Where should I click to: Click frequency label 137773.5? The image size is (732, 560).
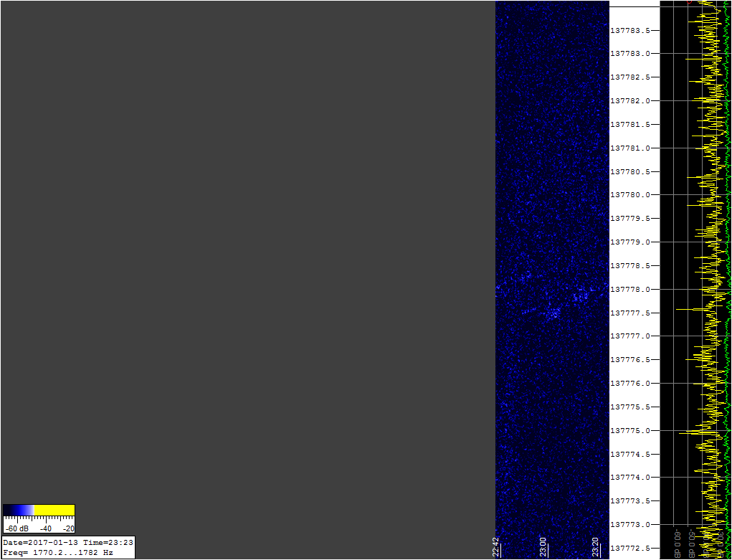[631, 501]
